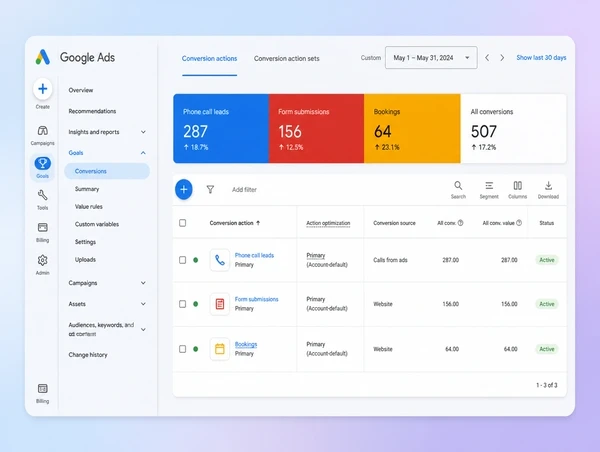Select the Goals trophy icon
Viewport: 600px width, 452px height.
tap(42, 163)
